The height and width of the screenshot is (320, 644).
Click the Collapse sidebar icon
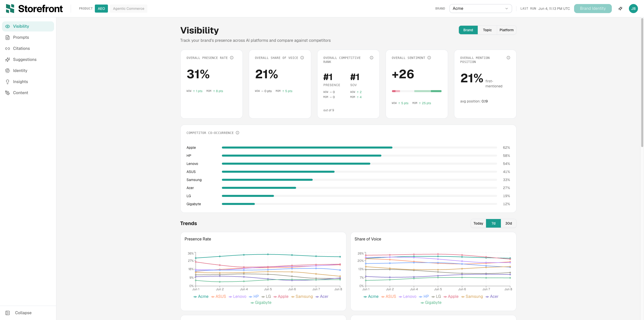pos(8,313)
